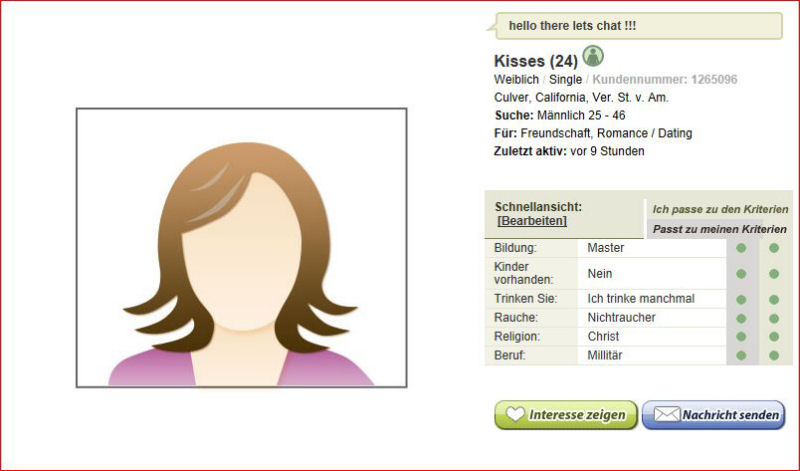This screenshot has width=800, height=471.
Task: Click the Kundennummer 1265096 text
Action: pos(665,80)
